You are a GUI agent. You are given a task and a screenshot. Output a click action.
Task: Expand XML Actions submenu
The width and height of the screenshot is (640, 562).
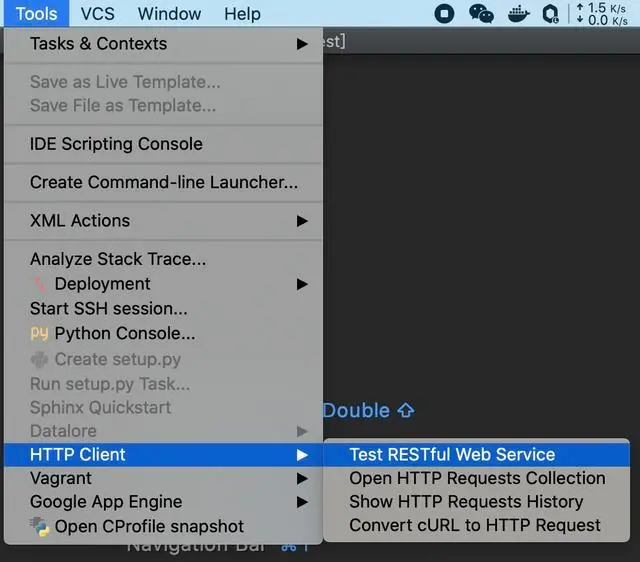coord(163,220)
